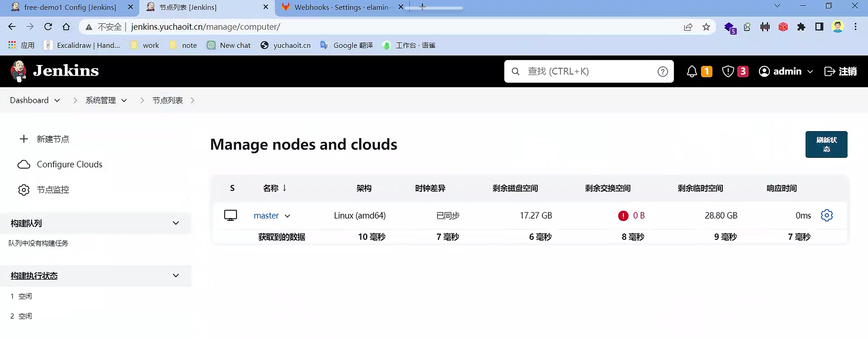868x339 pixels.
Task: Click the 刷新状态 refresh button
Action: tap(826, 144)
